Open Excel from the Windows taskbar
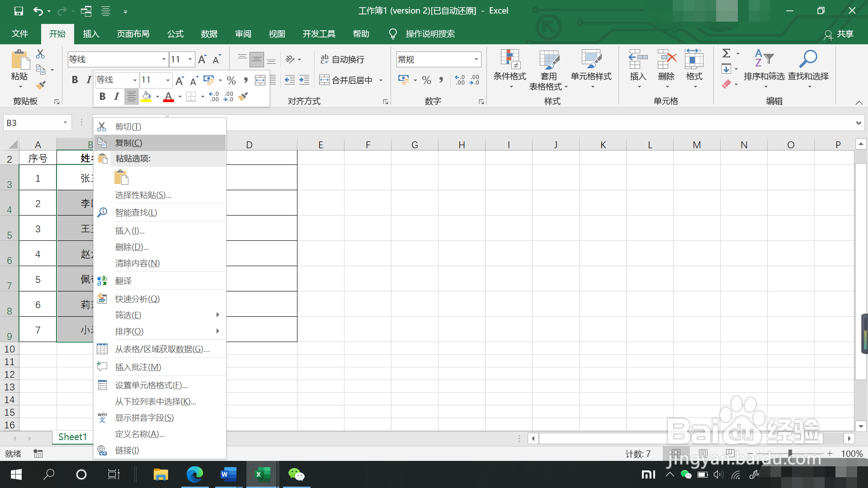This screenshot has height=488, width=868. point(262,474)
